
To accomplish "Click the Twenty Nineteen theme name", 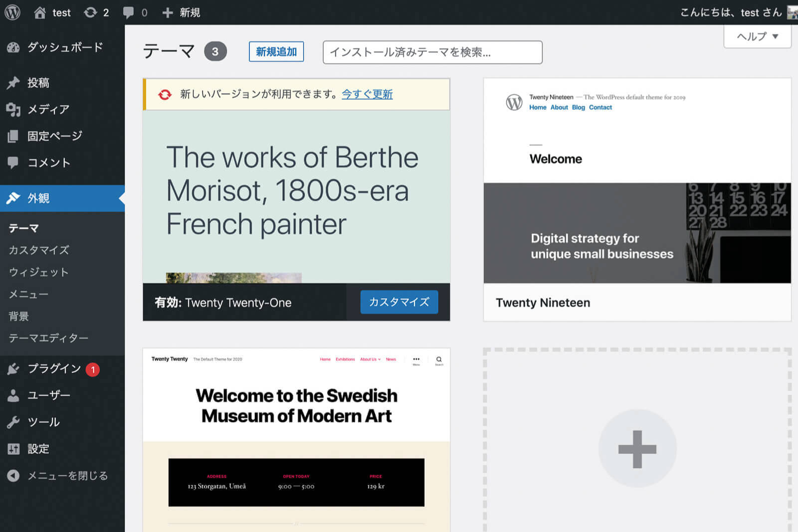I will click(x=543, y=303).
